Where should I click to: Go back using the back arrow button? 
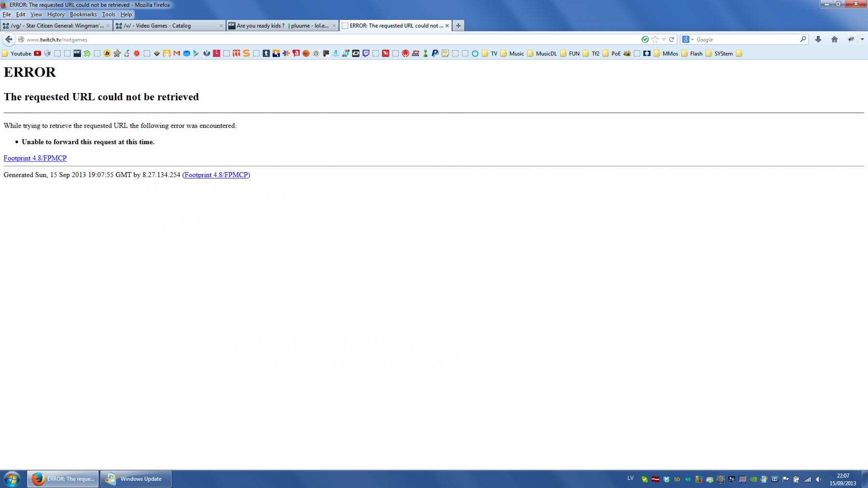(x=9, y=40)
